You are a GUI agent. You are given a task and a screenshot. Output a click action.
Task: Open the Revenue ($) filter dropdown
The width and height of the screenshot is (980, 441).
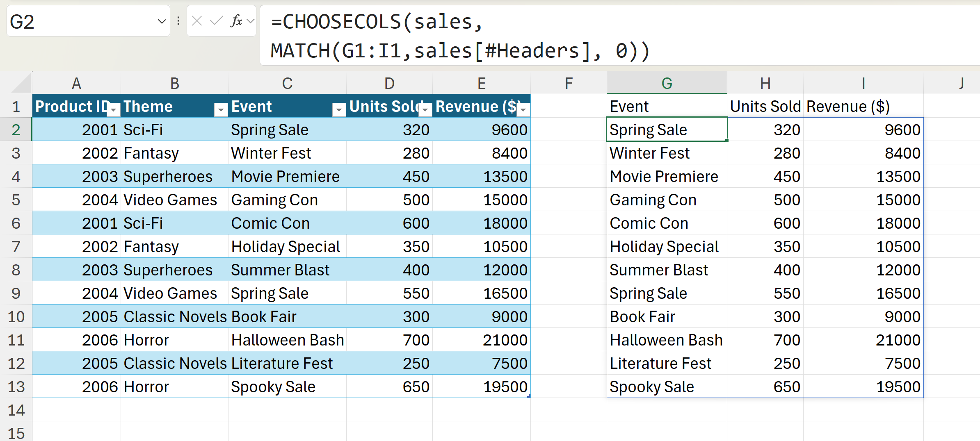click(x=523, y=109)
